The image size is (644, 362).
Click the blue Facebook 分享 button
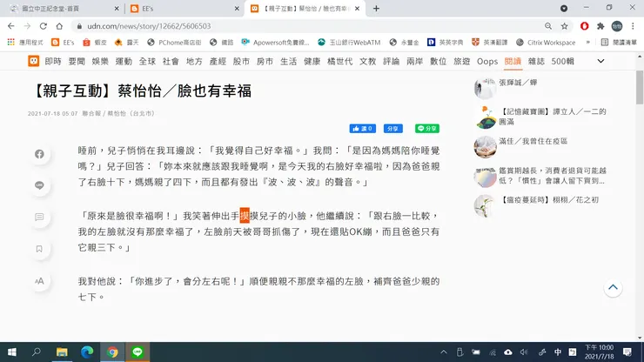click(x=393, y=129)
